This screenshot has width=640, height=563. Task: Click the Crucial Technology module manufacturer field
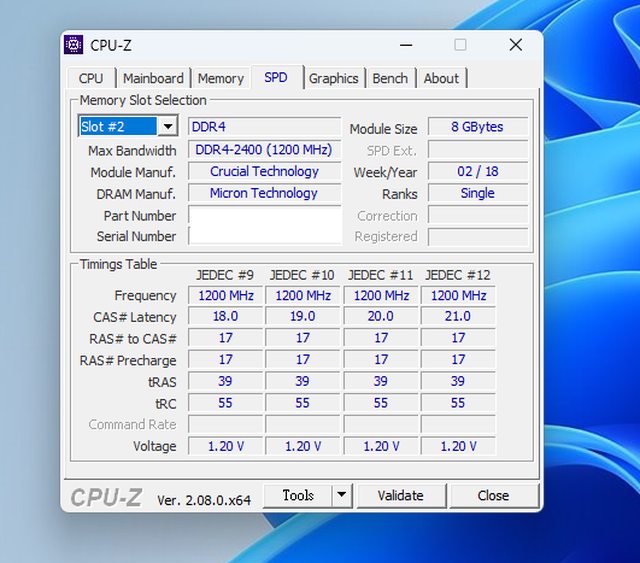264,171
